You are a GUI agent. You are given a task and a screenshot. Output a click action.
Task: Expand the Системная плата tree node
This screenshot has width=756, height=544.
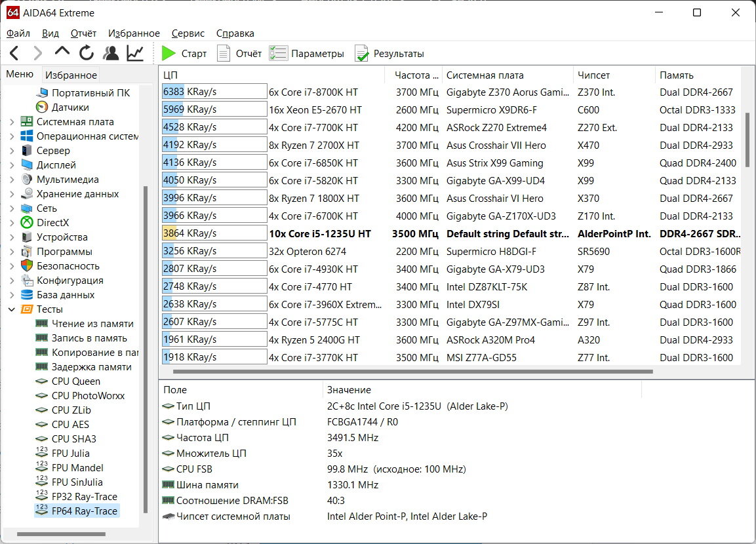(12, 122)
